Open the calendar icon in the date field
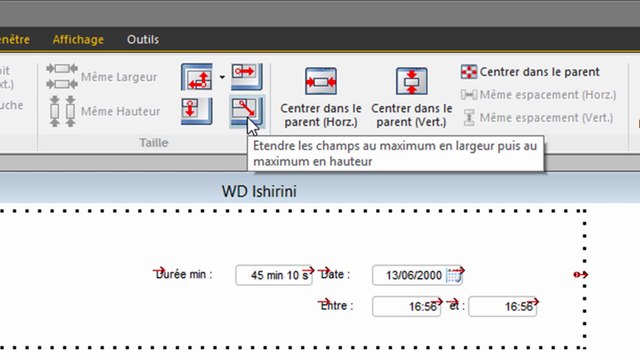 click(453, 276)
